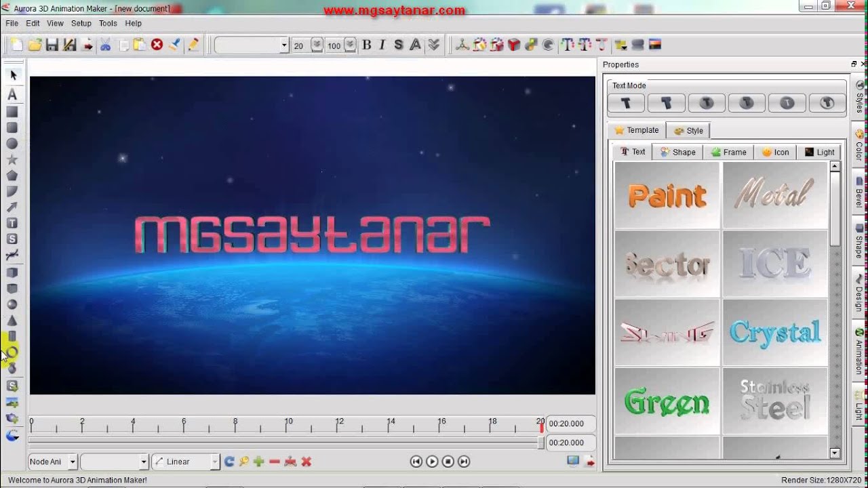
Task: Choose the arrow shape tool
Action: click(x=12, y=207)
